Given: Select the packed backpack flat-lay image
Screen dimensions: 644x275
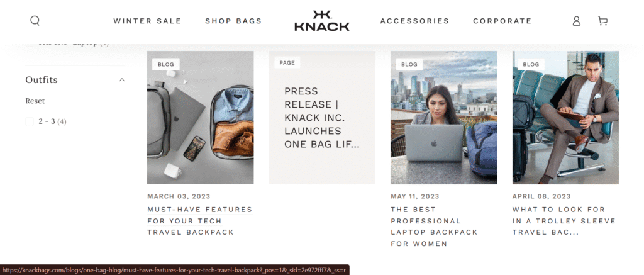Looking at the screenshot, I should [201, 118].
